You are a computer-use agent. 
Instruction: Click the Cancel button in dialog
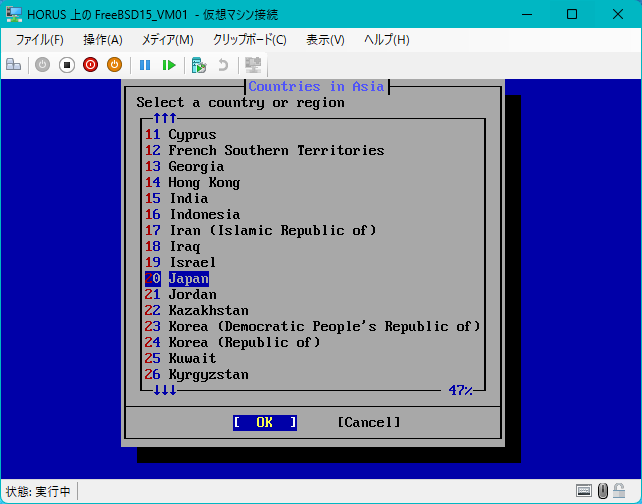(369, 422)
